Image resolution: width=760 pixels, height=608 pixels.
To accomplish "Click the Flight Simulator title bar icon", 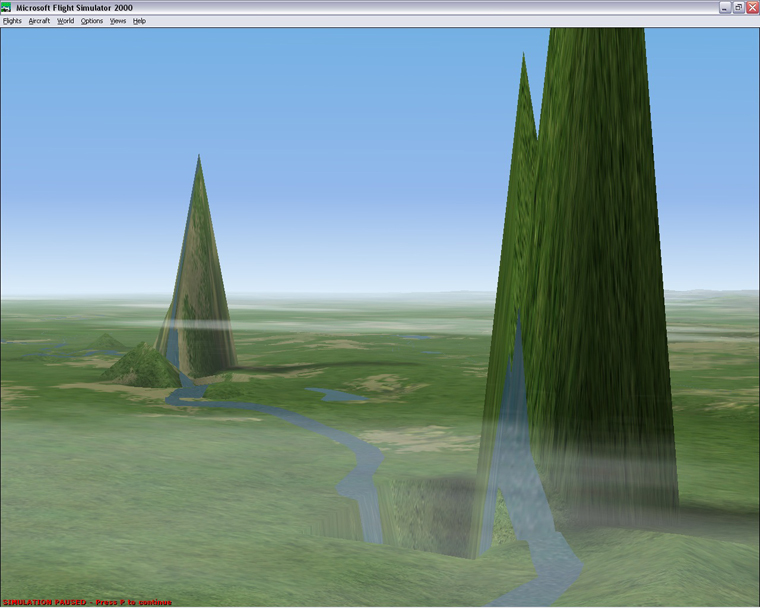I will pos(6,7).
